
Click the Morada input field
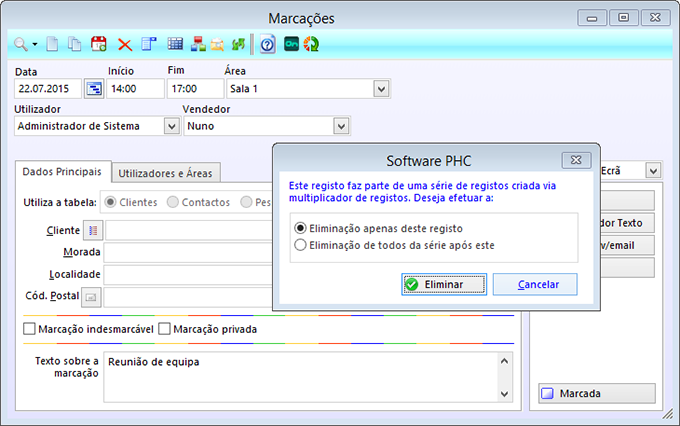[188, 252]
